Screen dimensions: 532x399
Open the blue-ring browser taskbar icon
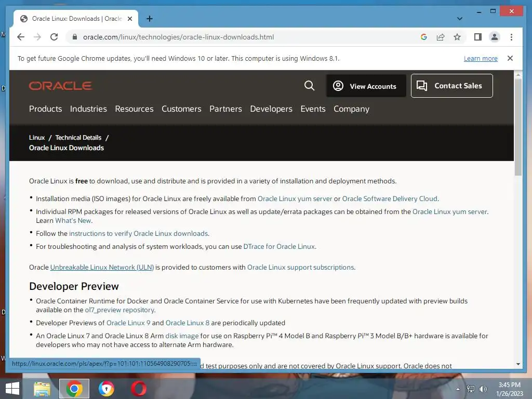click(106, 389)
